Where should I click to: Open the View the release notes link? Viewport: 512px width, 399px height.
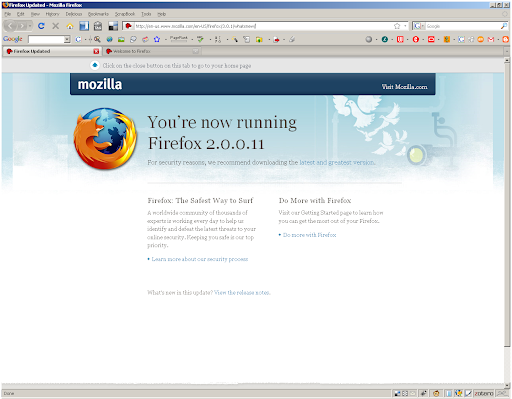(242, 293)
